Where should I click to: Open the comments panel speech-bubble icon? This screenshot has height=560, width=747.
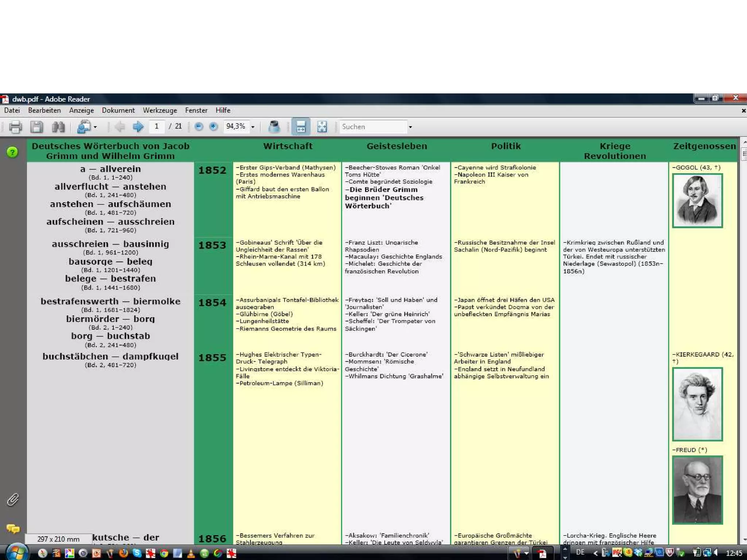point(13,528)
